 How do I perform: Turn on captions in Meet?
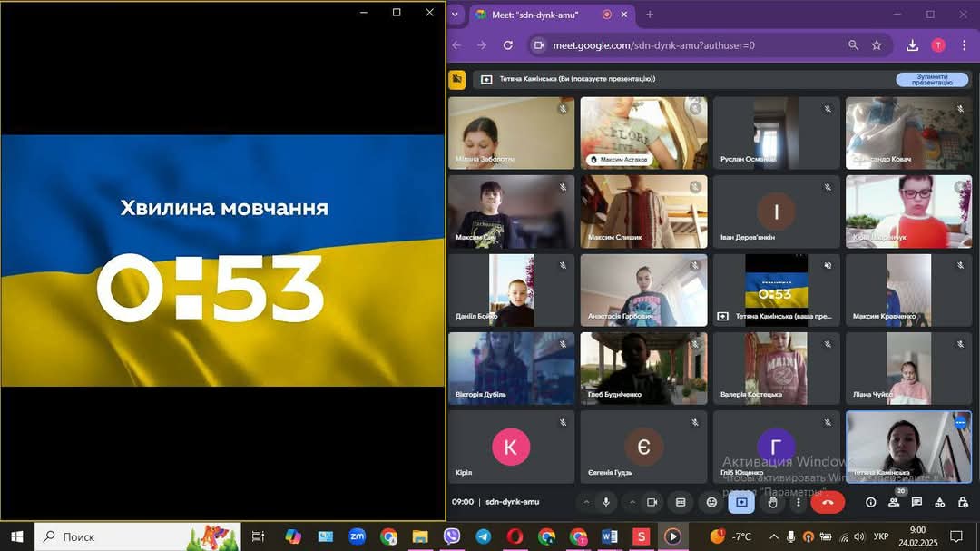click(681, 502)
